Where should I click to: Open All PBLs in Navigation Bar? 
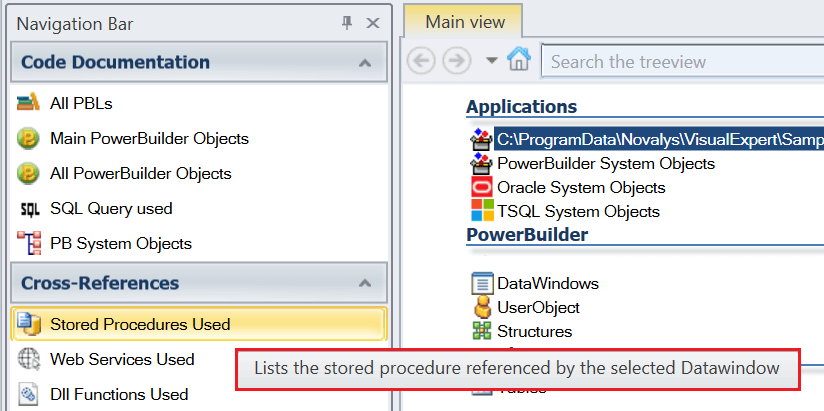tap(81, 104)
